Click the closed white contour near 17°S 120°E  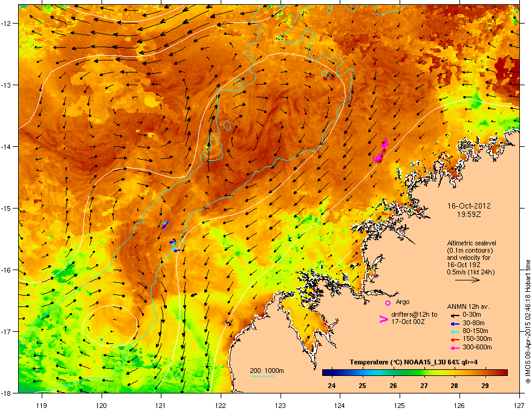coord(110,326)
